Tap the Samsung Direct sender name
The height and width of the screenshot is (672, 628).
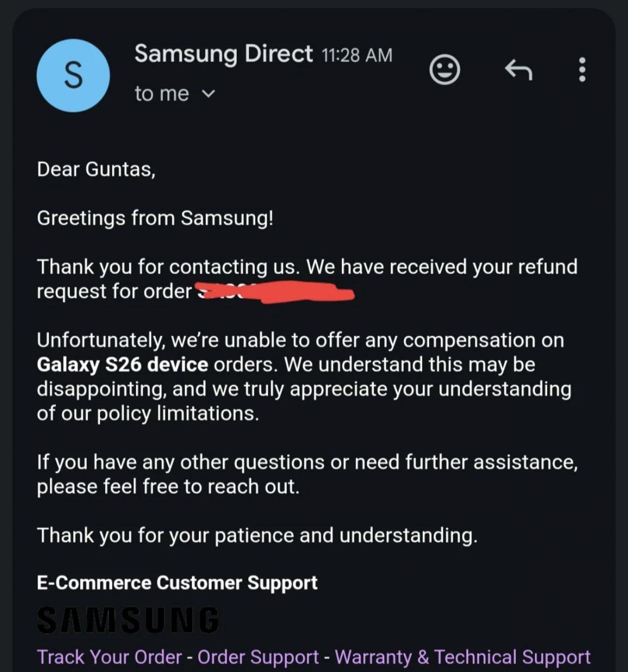(x=223, y=54)
